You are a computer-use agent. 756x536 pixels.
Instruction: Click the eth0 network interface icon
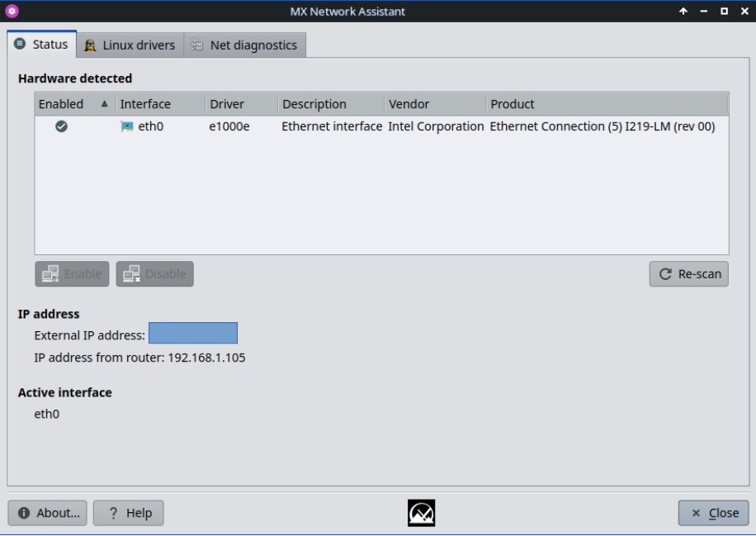pyautogui.click(x=126, y=127)
